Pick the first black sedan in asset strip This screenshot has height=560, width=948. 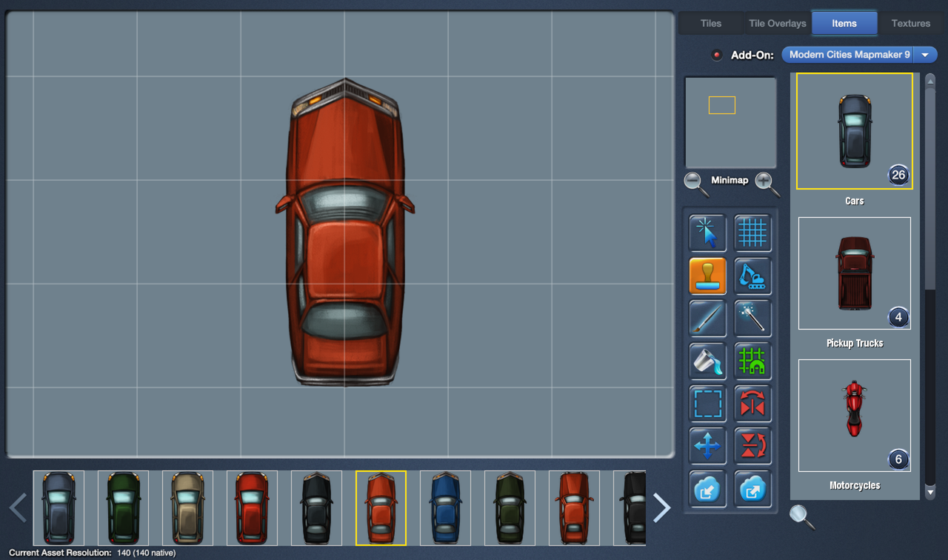point(316,508)
